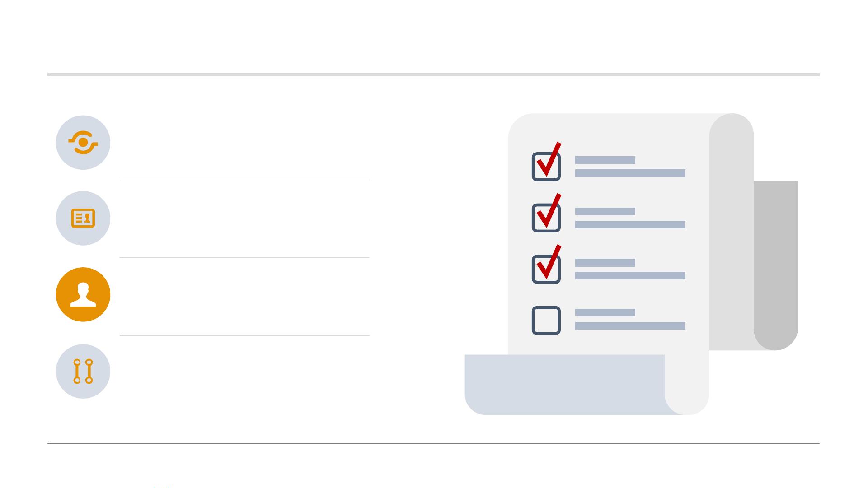The height and width of the screenshot is (488, 868).
Task: Select unchecked item's long description bar
Action: (630, 325)
